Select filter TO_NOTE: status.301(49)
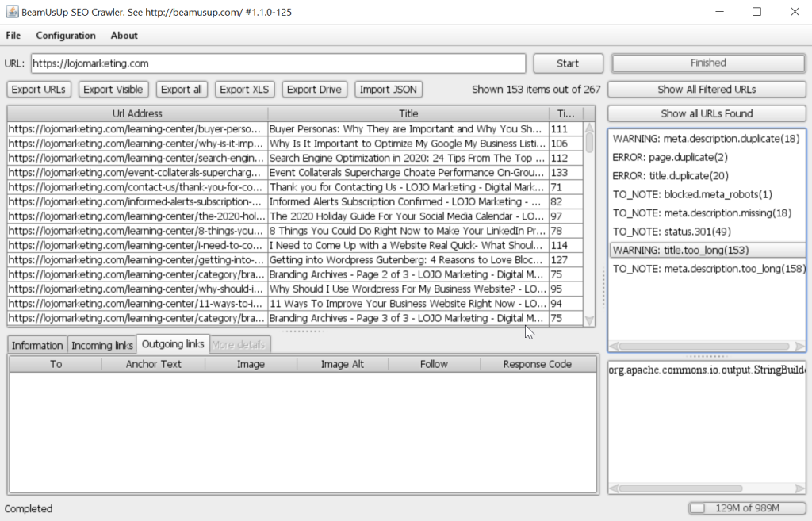 707,232
